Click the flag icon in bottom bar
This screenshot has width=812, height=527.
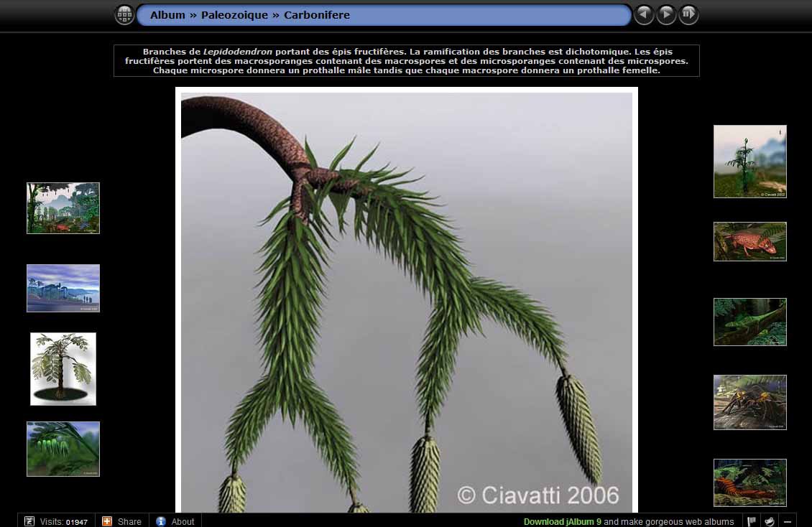coord(752,521)
